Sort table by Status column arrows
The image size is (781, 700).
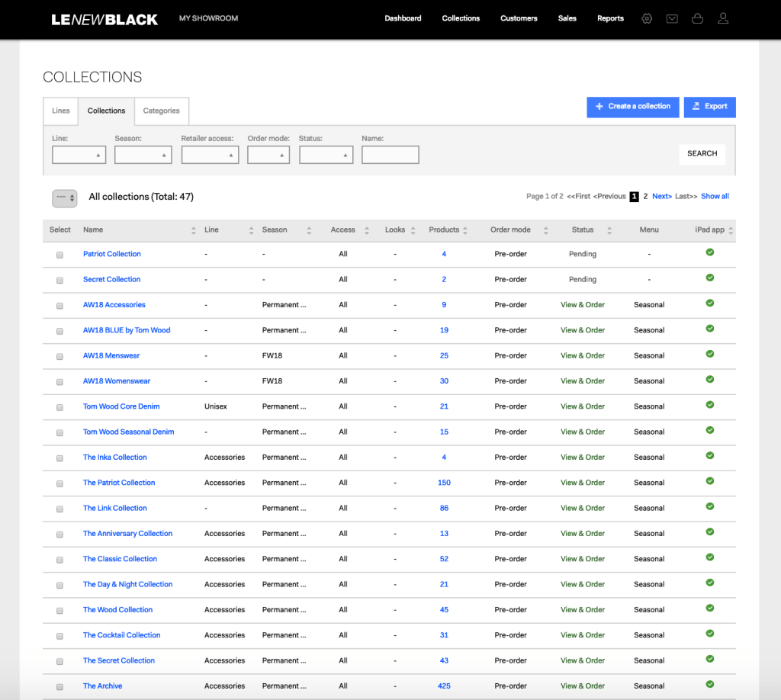point(609,230)
